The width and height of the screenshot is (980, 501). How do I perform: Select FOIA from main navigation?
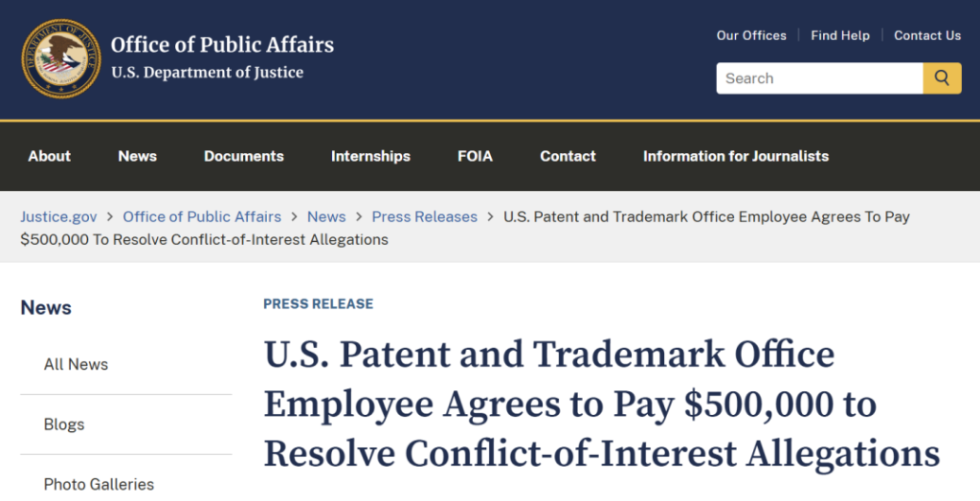point(475,156)
